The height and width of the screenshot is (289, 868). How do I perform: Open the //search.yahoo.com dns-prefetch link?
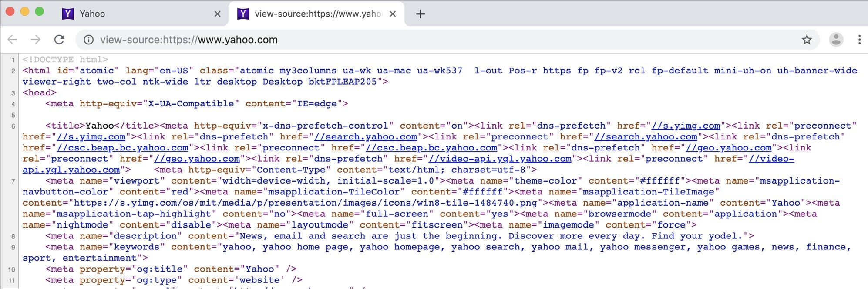pyautogui.click(x=366, y=137)
